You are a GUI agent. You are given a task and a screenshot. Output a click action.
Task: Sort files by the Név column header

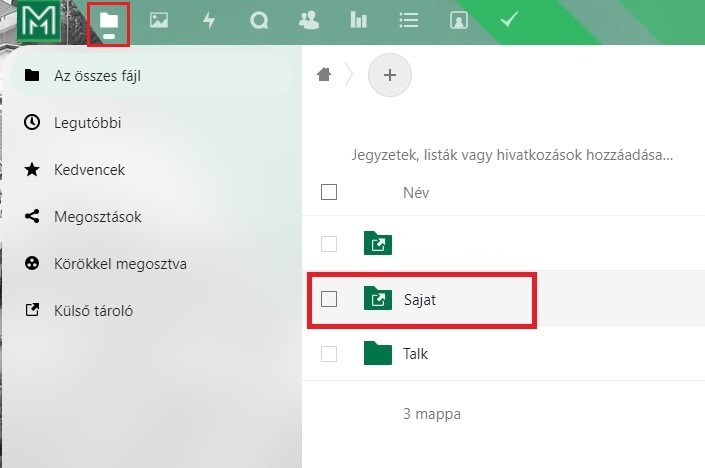[415, 192]
